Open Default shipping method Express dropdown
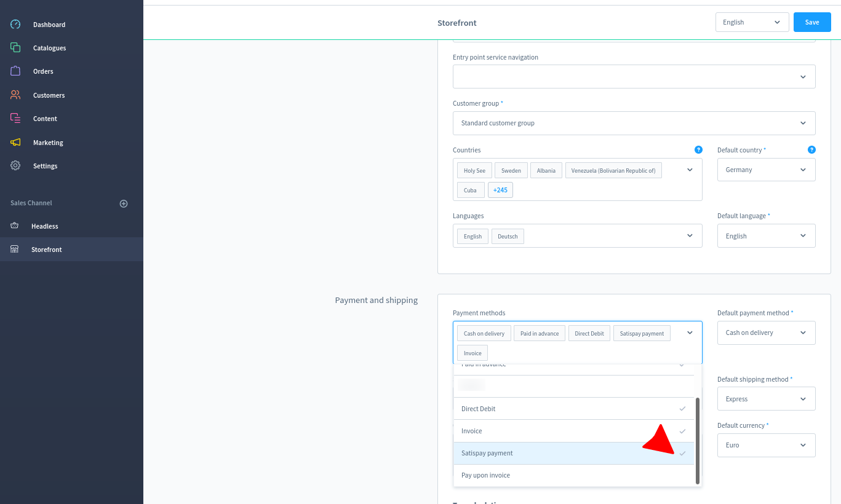 (x=767, y=399)
